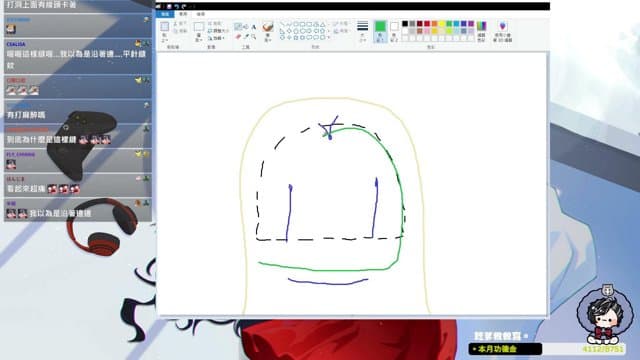Select the Fill with color bucket tool
The width and height of the screenshot is (640, 360).
(x=246, y=27)
